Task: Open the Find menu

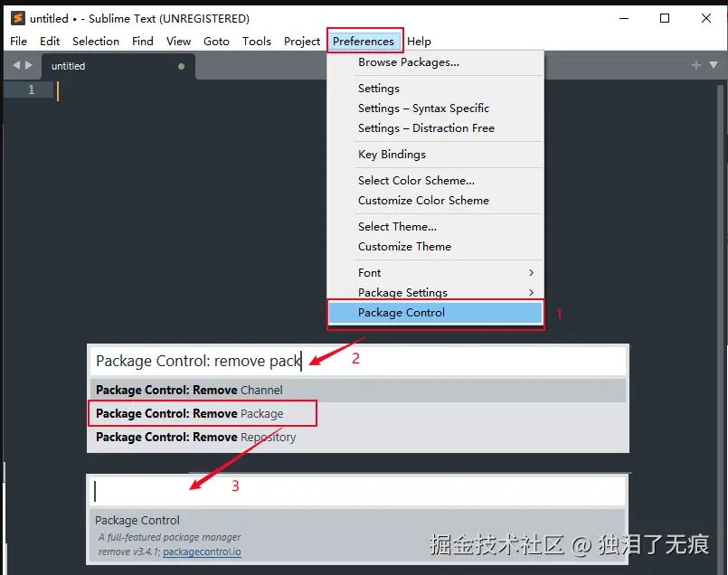Action: 143,42
